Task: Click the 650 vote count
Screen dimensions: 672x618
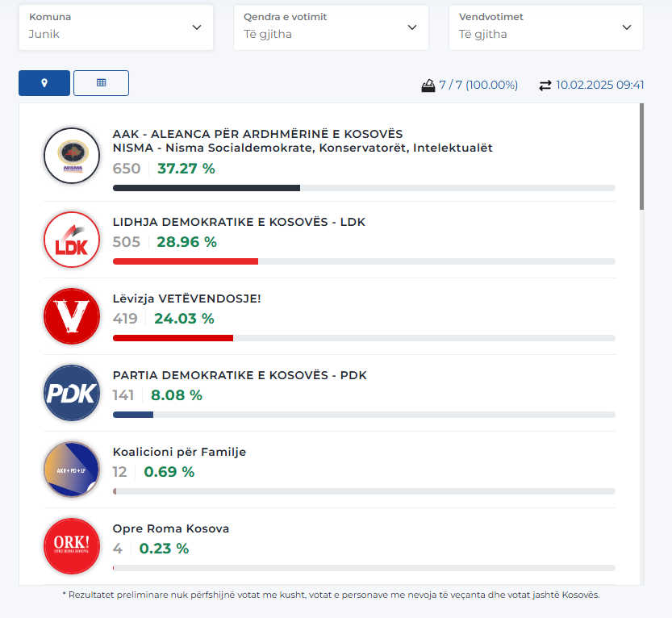Action: 127,169
